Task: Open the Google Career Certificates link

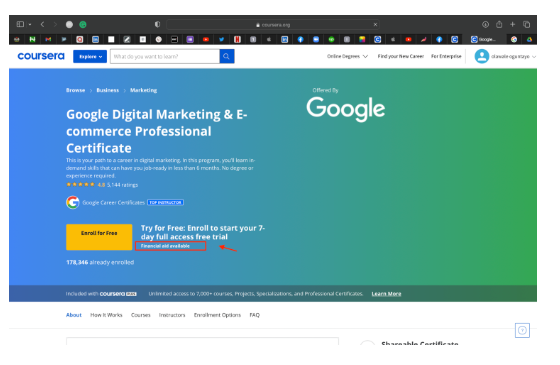Action: tap(114, 202)
